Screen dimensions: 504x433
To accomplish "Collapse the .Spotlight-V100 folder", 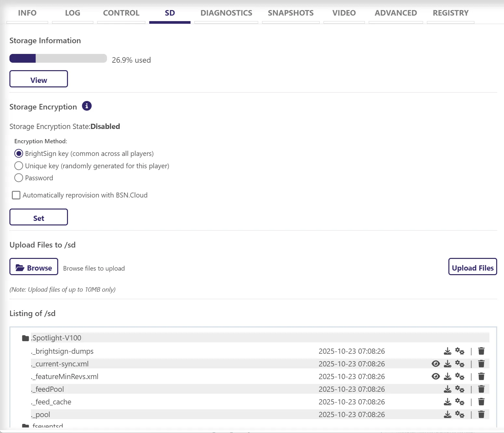I will [x=25, y=338].
